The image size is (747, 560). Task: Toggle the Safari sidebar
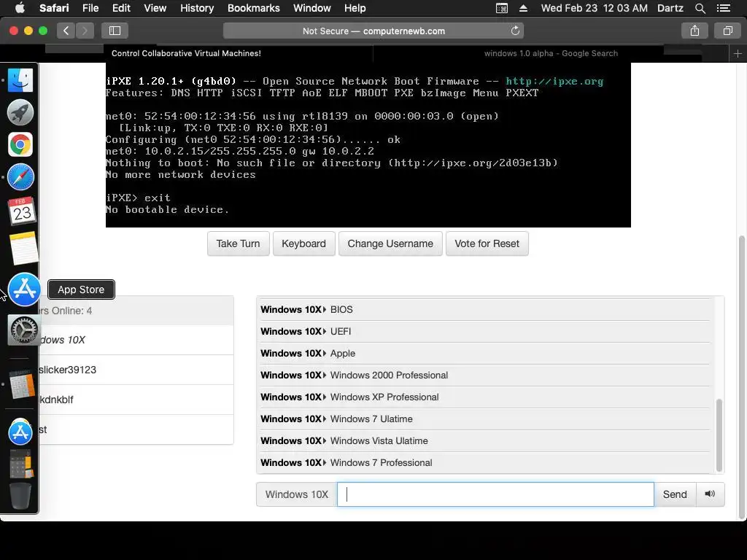click(x=115, y=31)
